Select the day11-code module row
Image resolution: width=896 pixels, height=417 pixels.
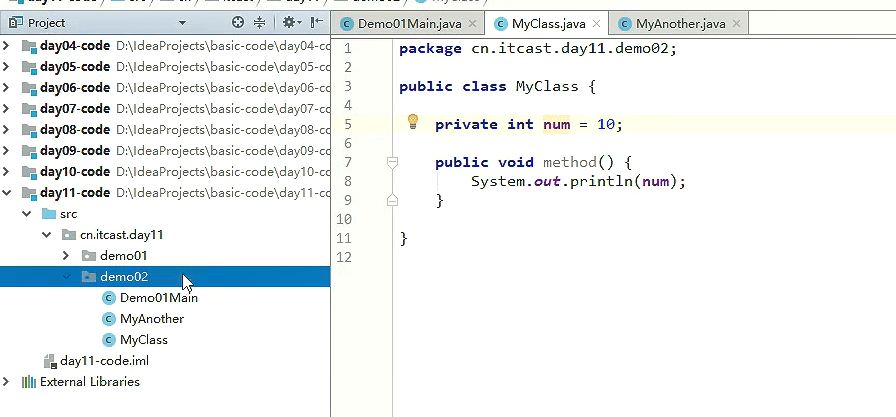pyautogui.click(x=165, y=193)
